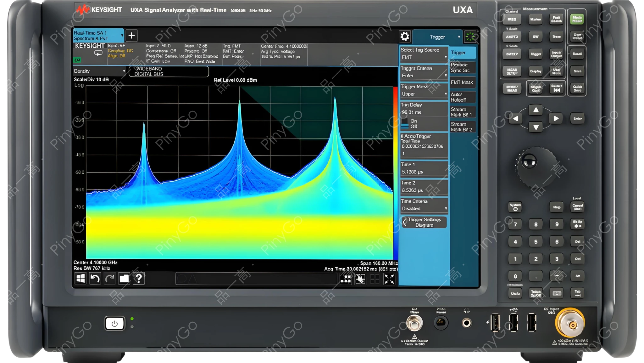This screenshot has width=644, height=363.
Task: Select the fullscreen expand icon at bottom right
Action: [x=389, y=278]
